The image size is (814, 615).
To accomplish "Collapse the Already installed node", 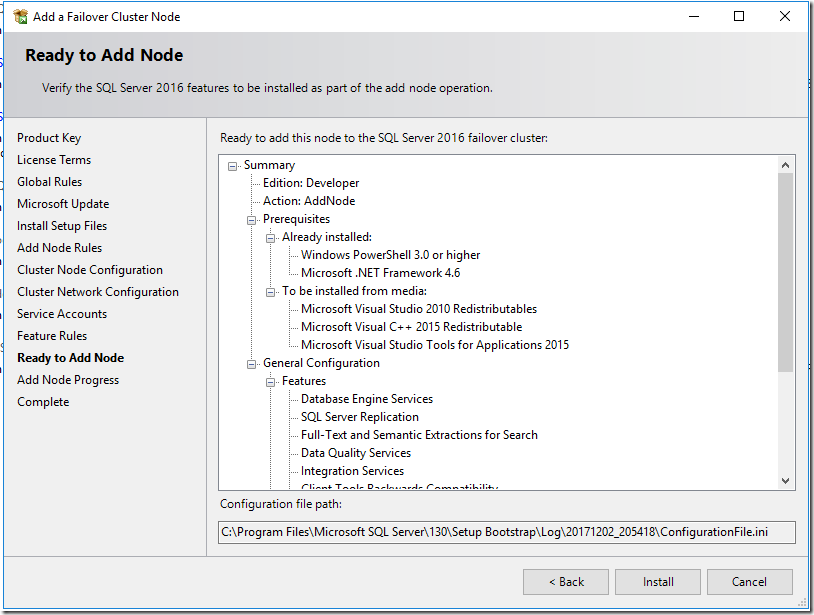I will (270, 238).
